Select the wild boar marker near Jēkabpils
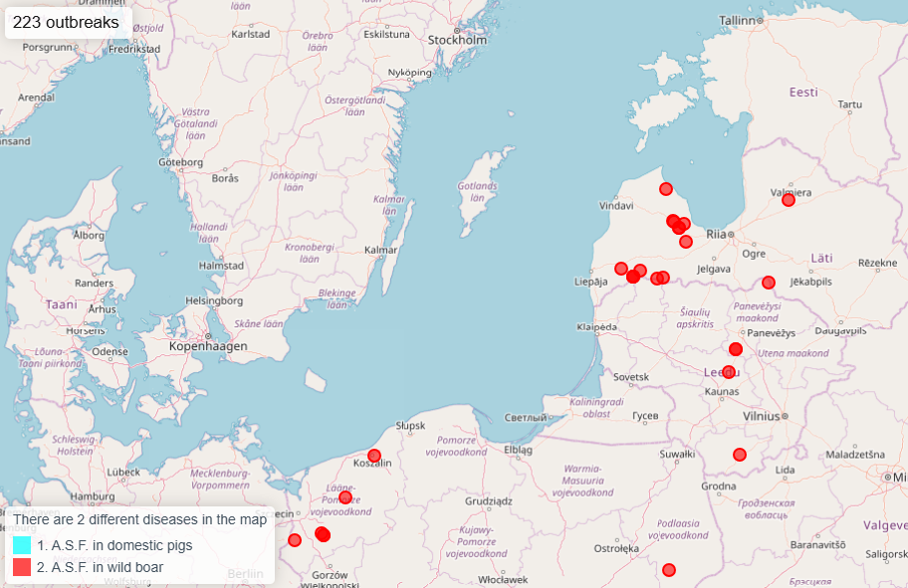The image size is (908, 588). coord(768,283)
